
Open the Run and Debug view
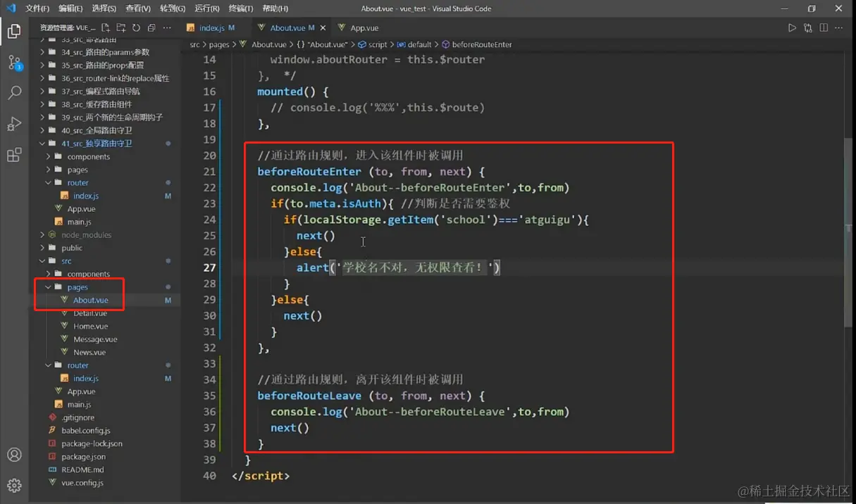pos(14,124)
